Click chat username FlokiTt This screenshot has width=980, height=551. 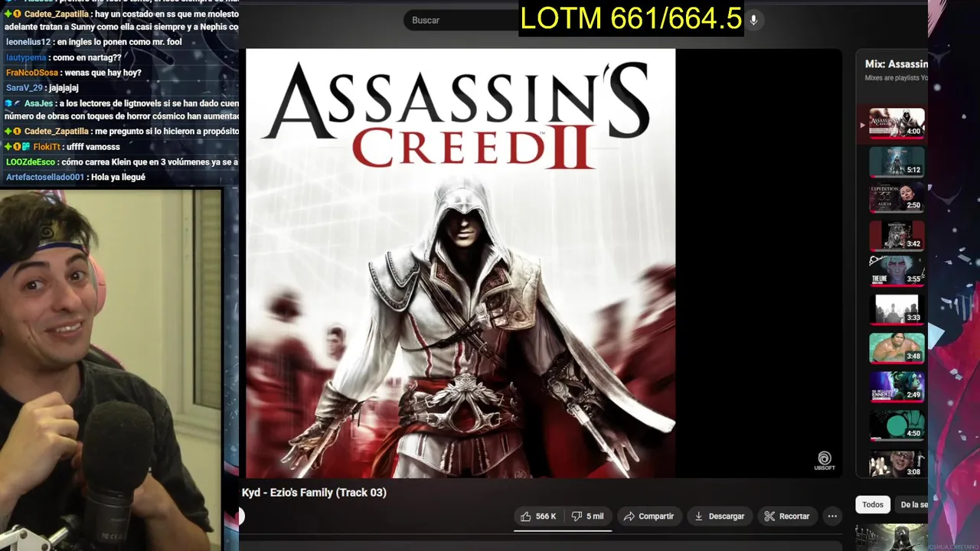[x=47, y=147]
